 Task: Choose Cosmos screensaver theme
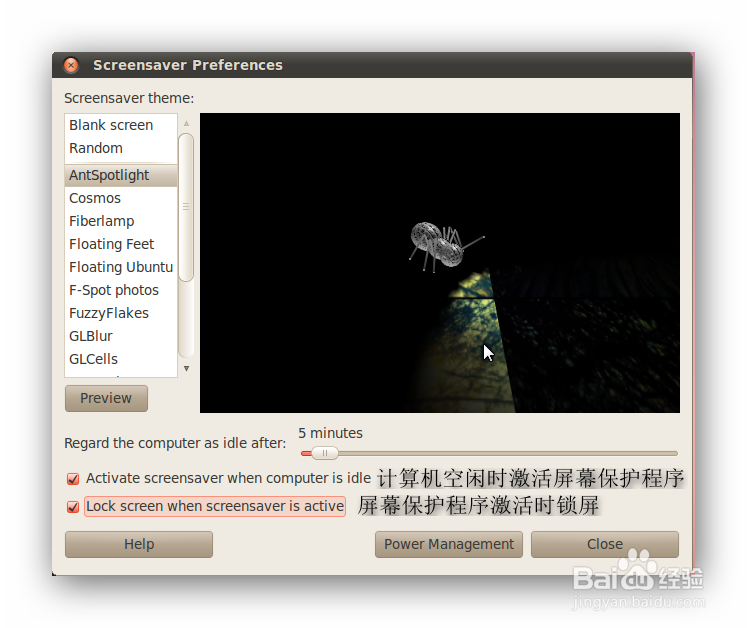(121, 198)
